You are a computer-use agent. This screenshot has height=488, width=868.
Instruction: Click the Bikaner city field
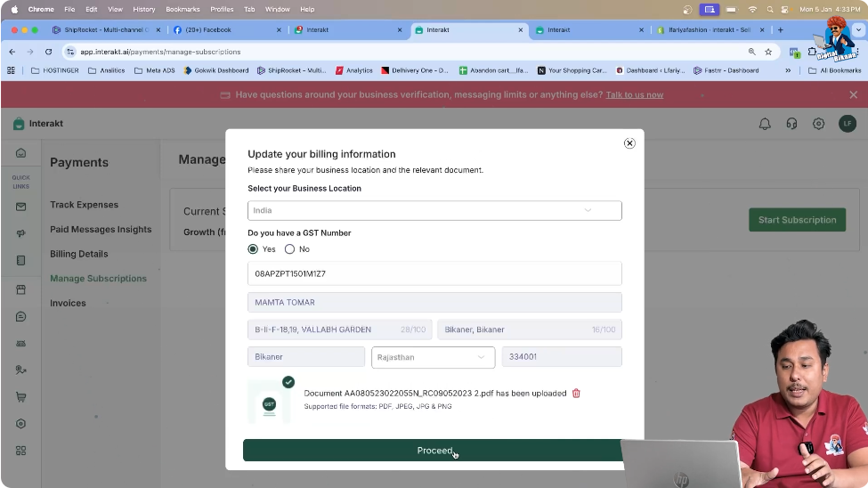coord(306,357)
